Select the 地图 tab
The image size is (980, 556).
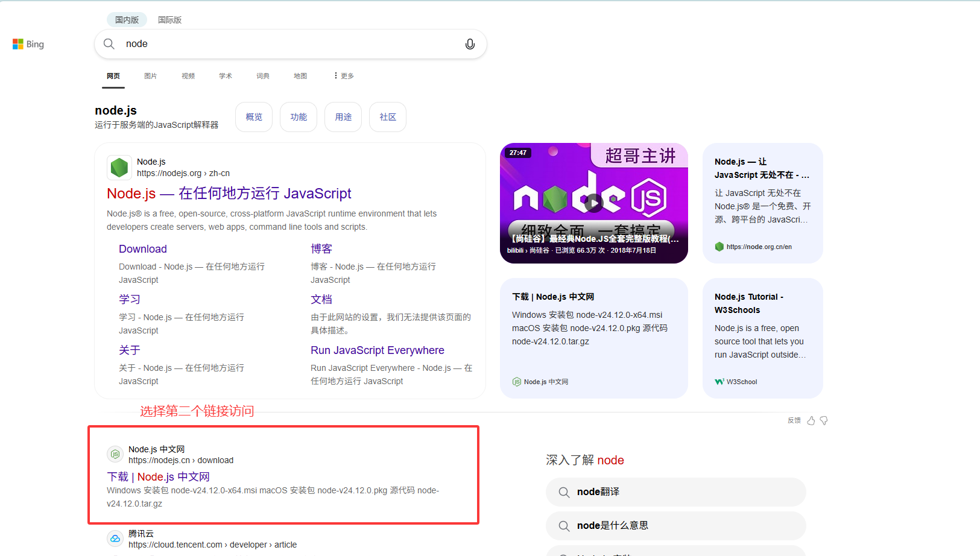(300, 76)
